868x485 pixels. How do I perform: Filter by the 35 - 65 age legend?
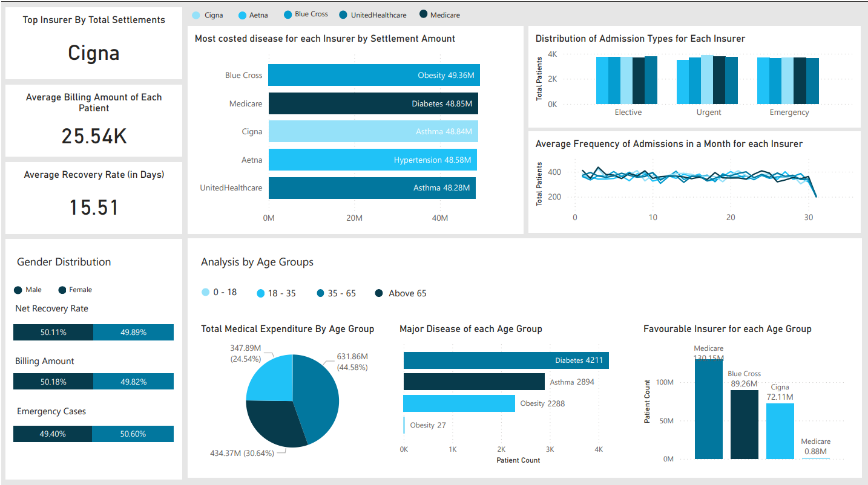point(321,293)
